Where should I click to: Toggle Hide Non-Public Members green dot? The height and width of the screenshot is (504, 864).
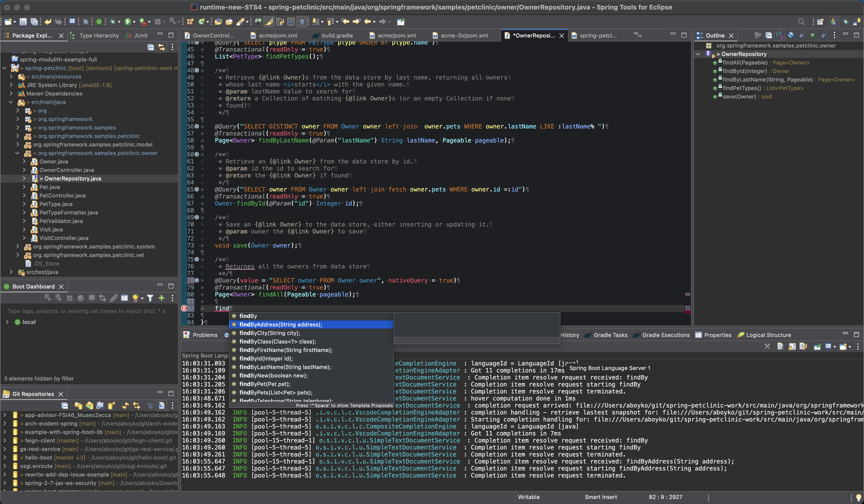tap(812, 35)
